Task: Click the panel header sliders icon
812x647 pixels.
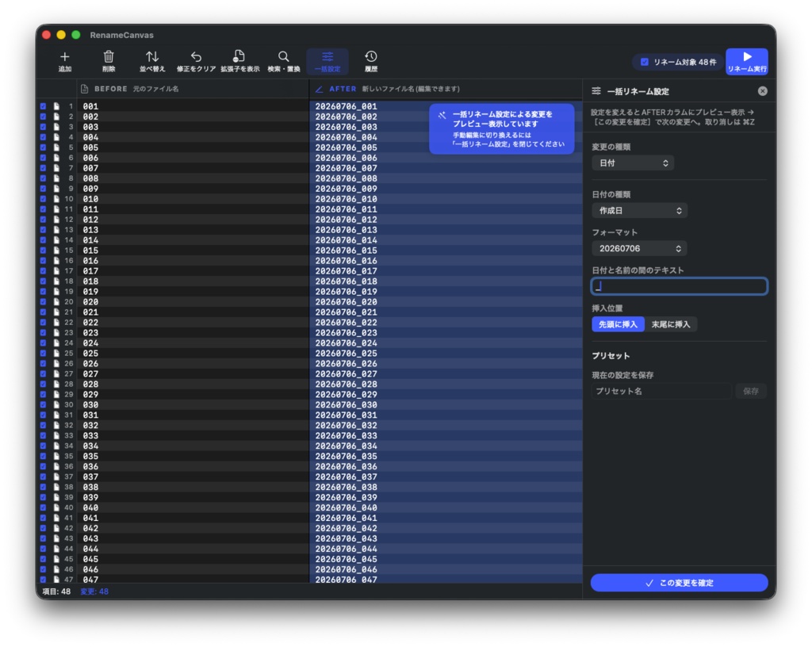Action: pyautogui.click(x=596, y=91)
